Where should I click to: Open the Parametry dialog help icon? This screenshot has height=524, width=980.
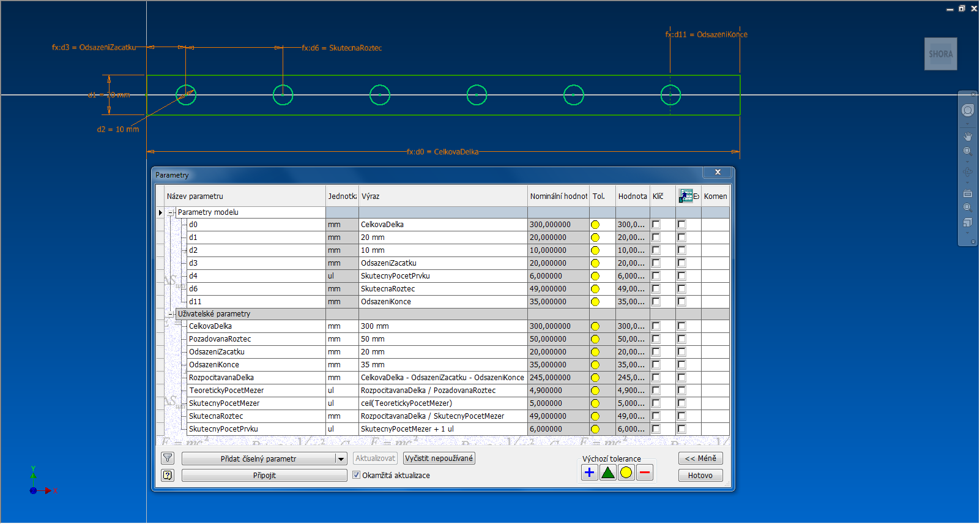(168, 476)
